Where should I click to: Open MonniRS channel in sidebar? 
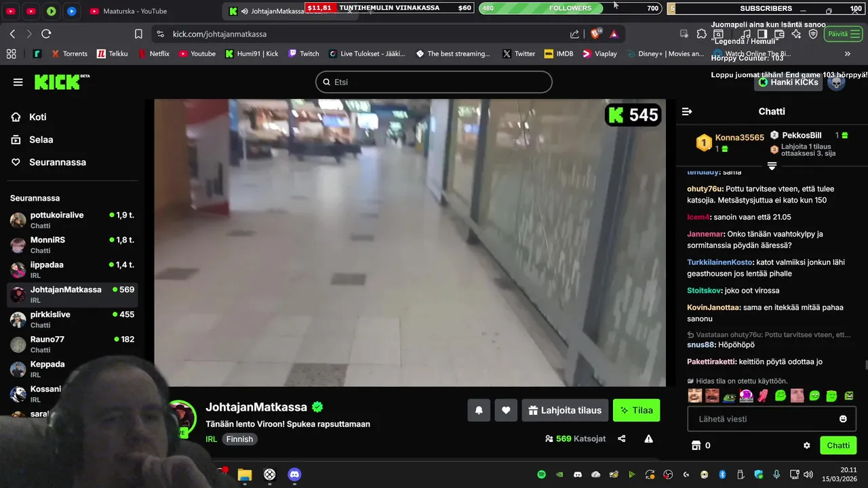(x=73, y=245)
